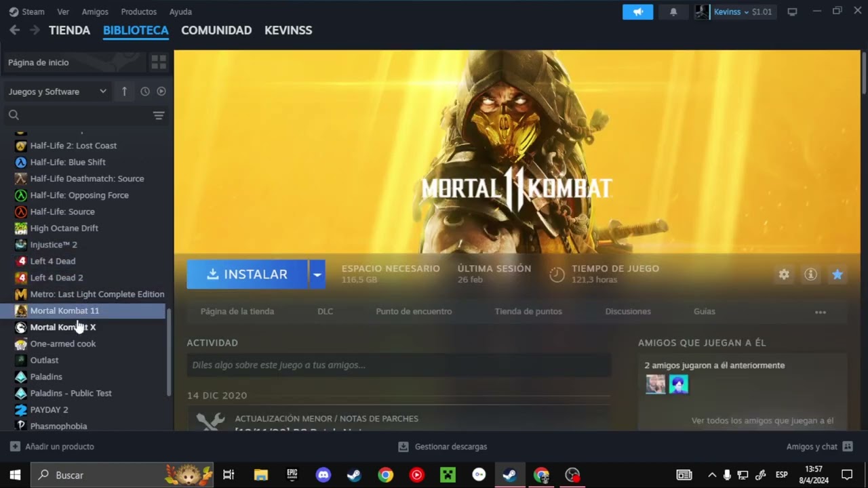Open Epic Games launcher in taskbar
This screenshot has height=488, width=868.
pos(292,475)
